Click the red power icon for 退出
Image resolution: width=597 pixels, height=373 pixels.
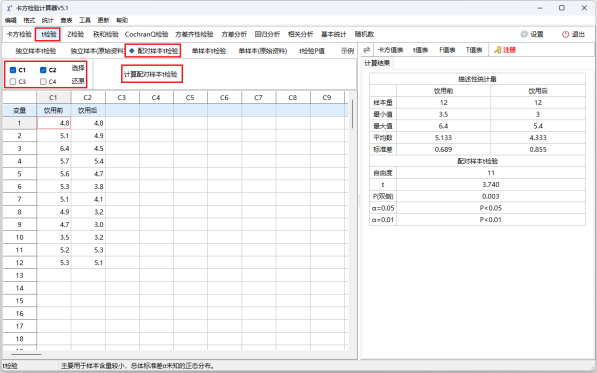565,34
